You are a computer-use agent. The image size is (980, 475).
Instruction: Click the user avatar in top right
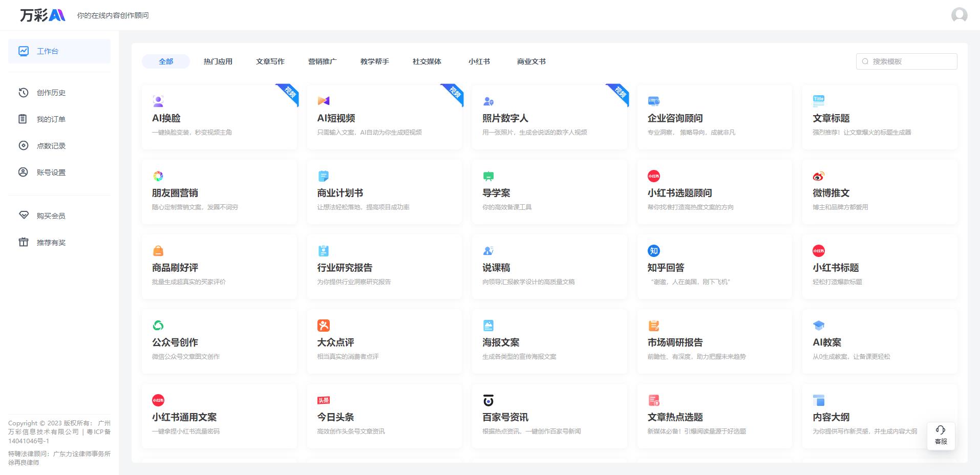[959, 15]
